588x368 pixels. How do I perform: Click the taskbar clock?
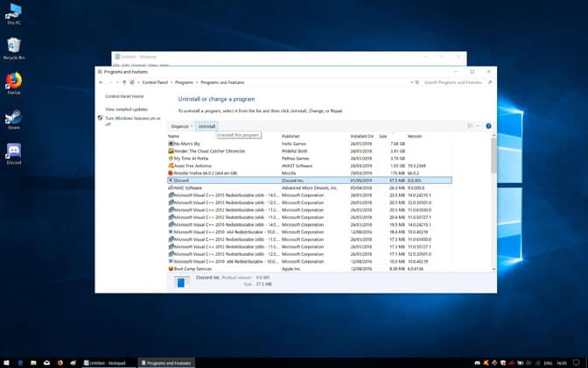click(562, 363)
